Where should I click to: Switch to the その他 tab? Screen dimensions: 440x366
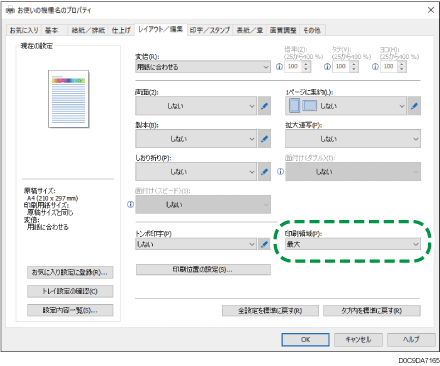[x=312, y=30]
